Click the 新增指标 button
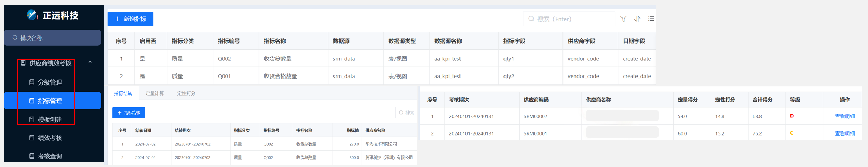Image resolution: width=868 pixels, height=167 pixels. [x=130, y=19]
